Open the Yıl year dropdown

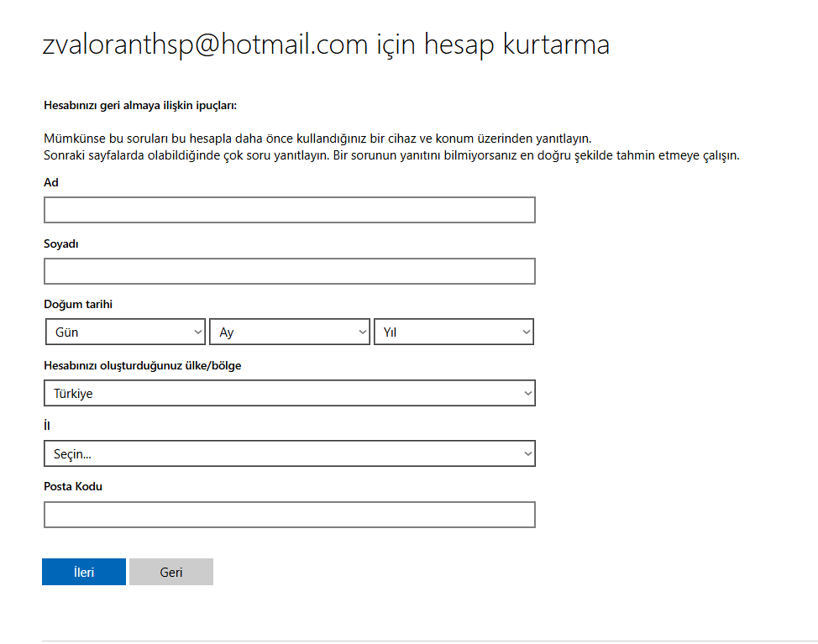click(x=454, y=332)
